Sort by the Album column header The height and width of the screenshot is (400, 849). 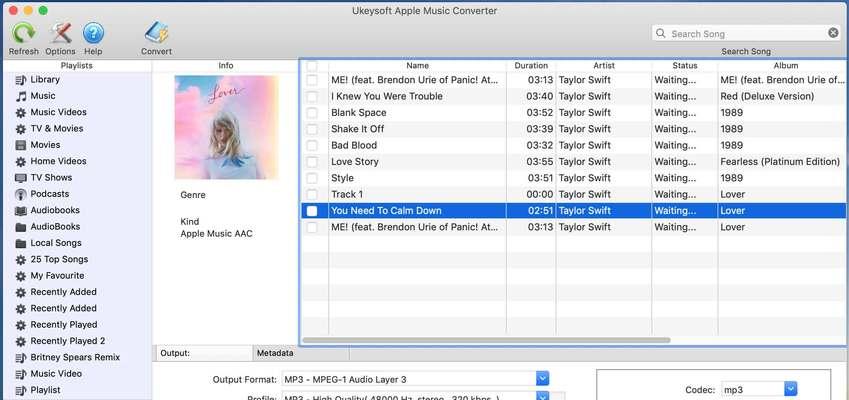pyautogui.click(x=783, y=65)
